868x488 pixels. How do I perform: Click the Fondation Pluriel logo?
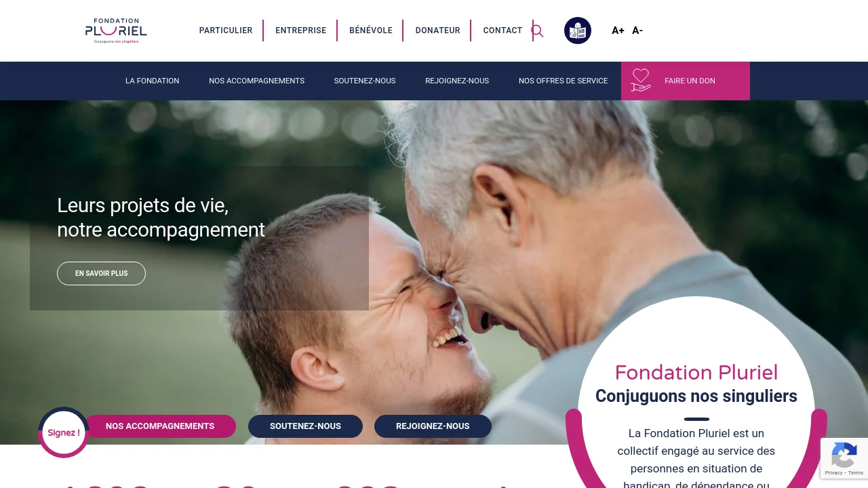tap(116, 31)
